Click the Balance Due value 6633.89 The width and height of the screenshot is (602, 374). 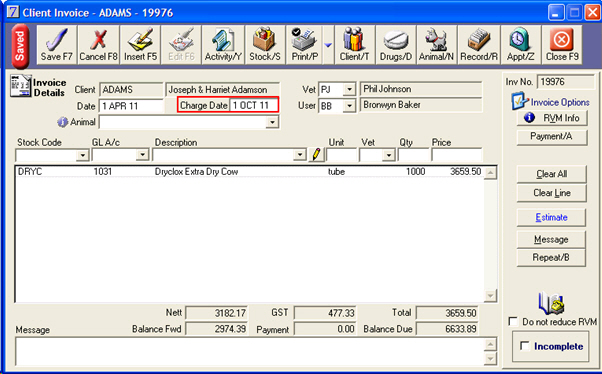(447, 329)
